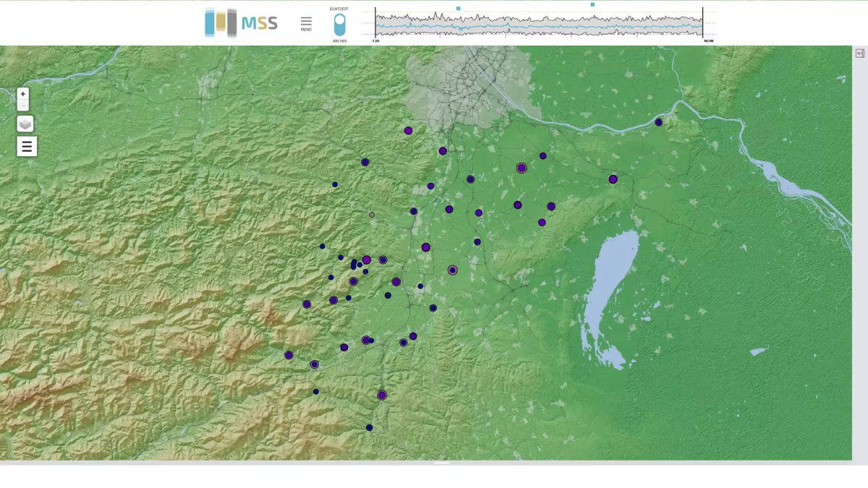This screenshot has height=488, width=868.
Task: Open the map layers selector
Action: pos(25,124)
